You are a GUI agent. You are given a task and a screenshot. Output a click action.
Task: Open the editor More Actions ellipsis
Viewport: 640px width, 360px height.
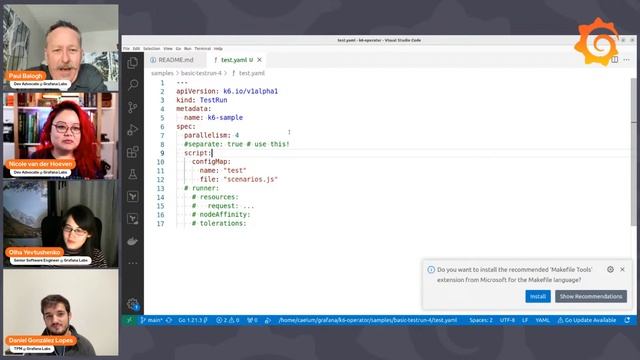pyautogui.click(x=627, y=60)
